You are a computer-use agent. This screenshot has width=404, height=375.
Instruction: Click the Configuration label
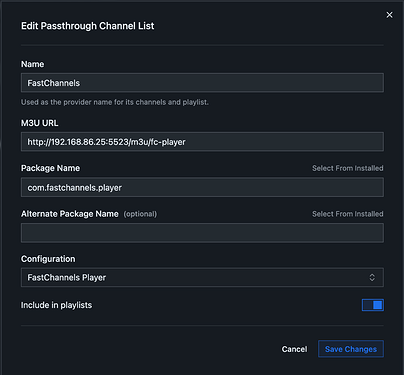coord(48,259)
